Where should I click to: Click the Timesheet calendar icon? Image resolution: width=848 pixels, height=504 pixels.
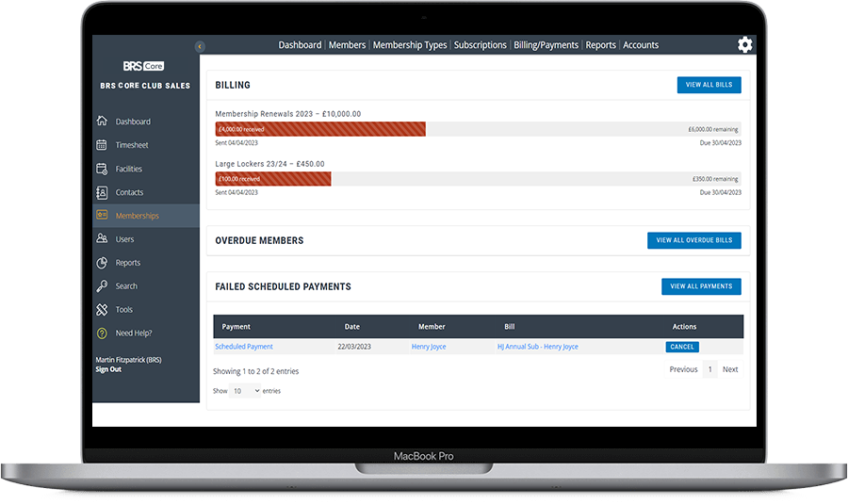102,144
